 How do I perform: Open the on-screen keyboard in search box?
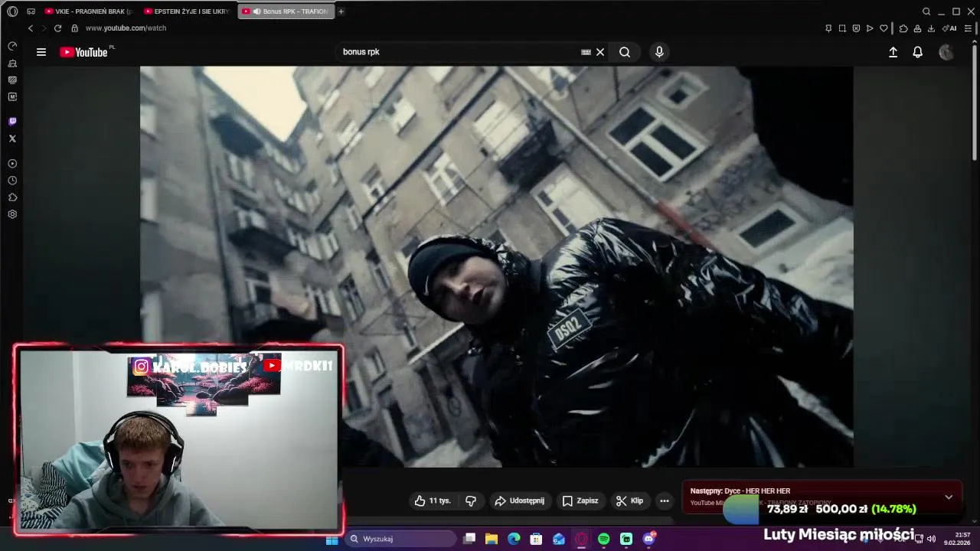click(586, 52)
